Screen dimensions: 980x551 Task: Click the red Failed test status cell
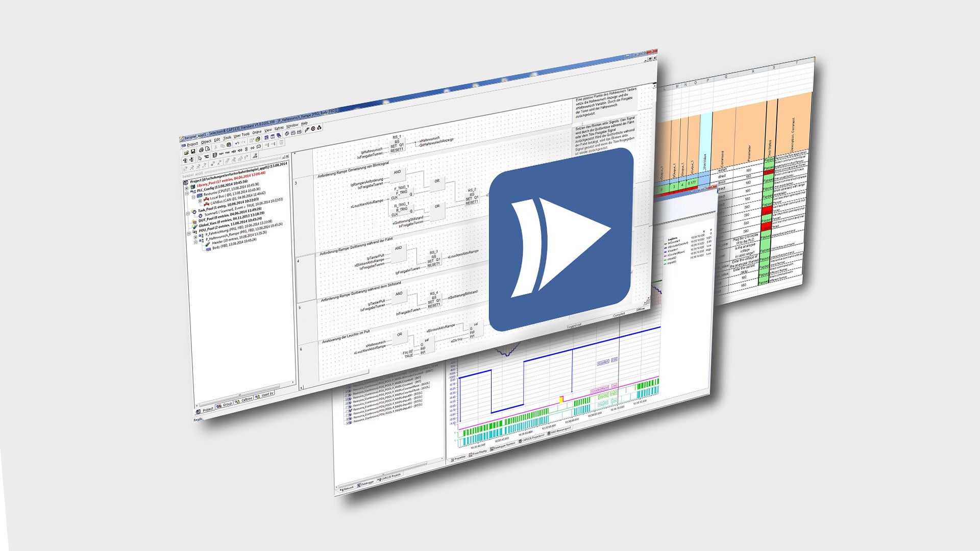point(767,210)
